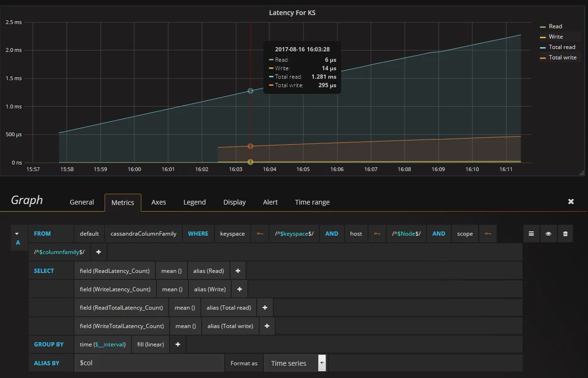Add function plus after alias (Write)
Screen dimensions: 588x378
[x=239, y=289]
